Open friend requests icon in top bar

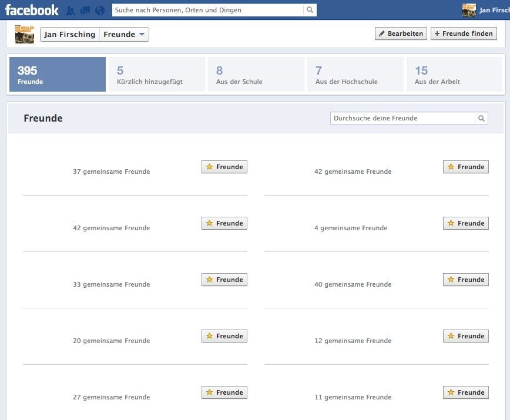tap(71, 11)
